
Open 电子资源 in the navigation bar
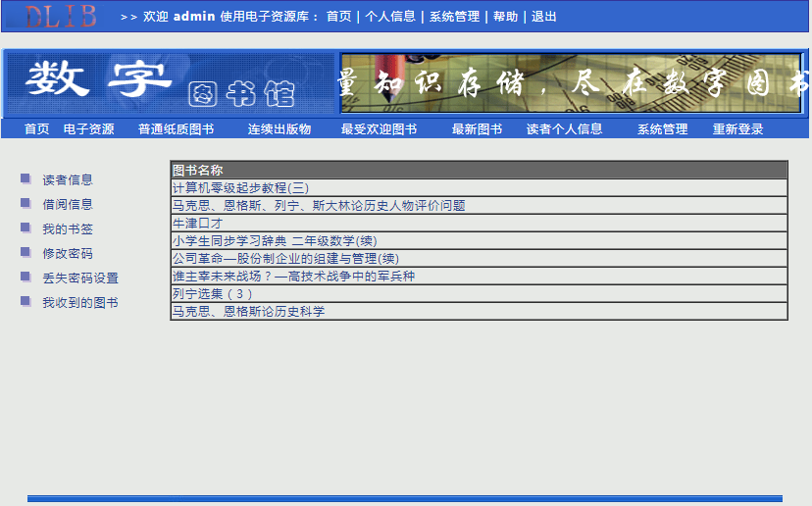tap(88, 129)
